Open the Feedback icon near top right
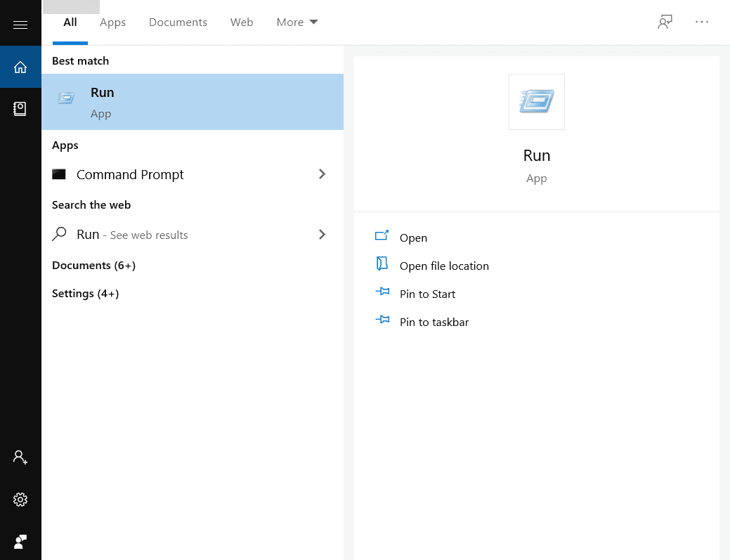The height and width of the screenshot is (560, 730). click(x=664, y=22)
